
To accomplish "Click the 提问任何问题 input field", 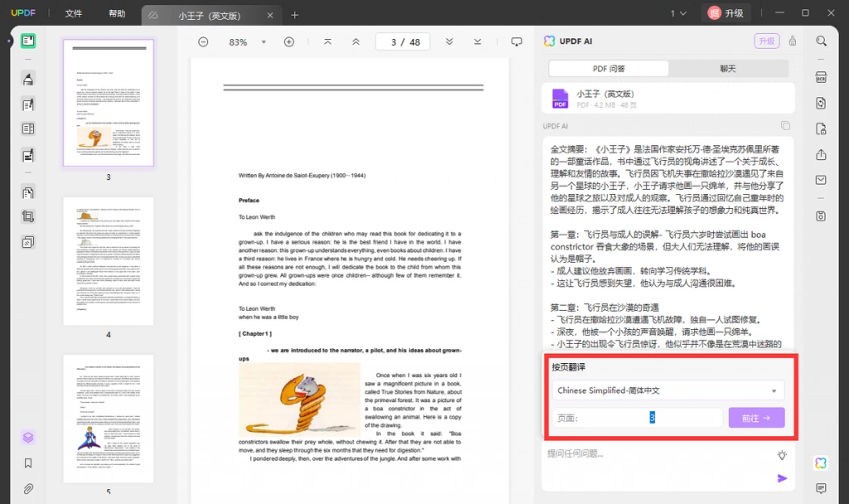I will [x=657, y=453].
